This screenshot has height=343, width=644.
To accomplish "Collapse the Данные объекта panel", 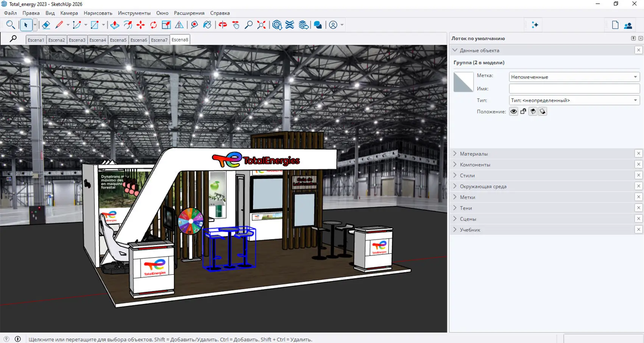I will click(x=455, y=50).
